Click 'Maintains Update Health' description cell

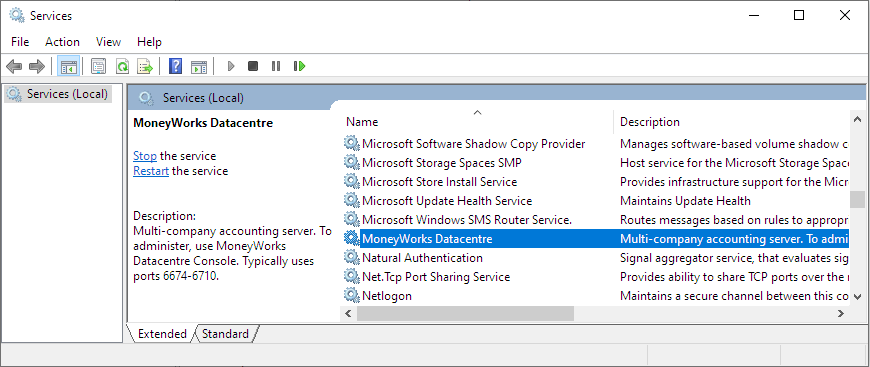click(x=685, y=200)
